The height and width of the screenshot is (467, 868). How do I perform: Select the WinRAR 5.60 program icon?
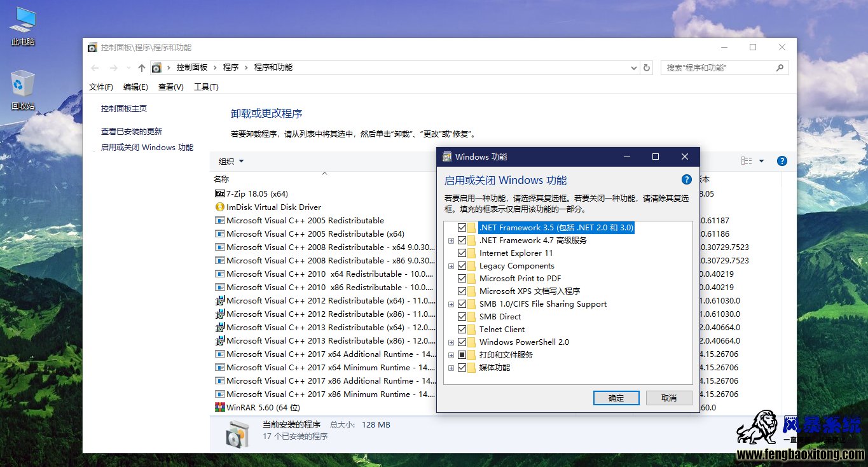(220, 407)
